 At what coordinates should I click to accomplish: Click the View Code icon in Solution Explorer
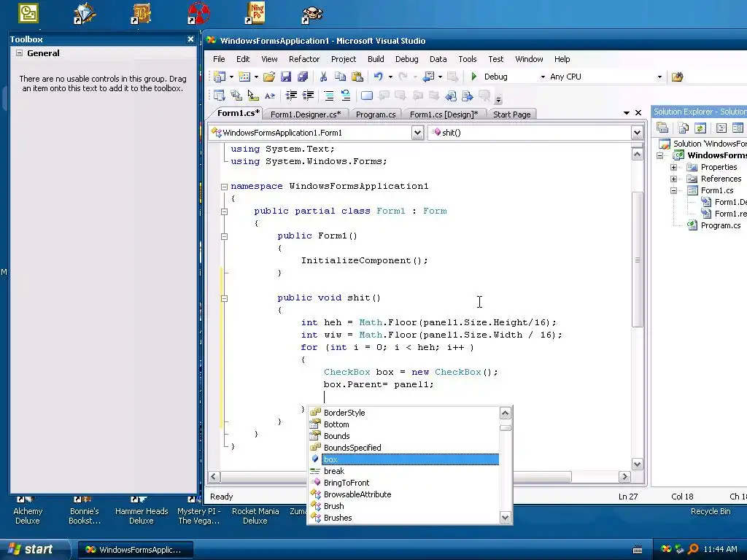pyautogui.click(x=721, y=128)
